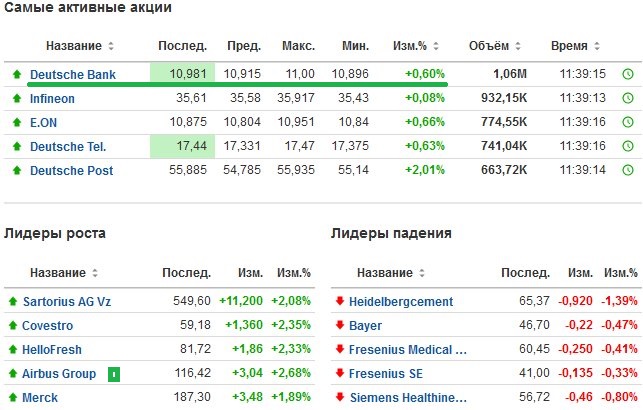Click the green up arrow beside Deutsche Bank
The height and width of the screenshot is (410, 643).
17,74
